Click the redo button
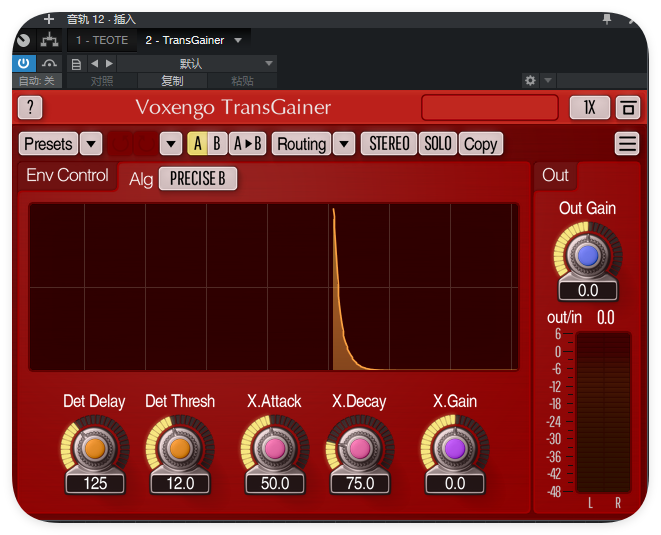 point(146,144)
